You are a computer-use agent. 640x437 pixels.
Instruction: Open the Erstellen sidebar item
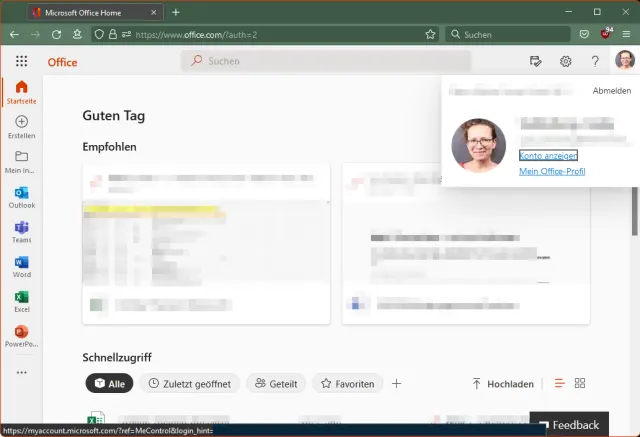click(21, 127)
